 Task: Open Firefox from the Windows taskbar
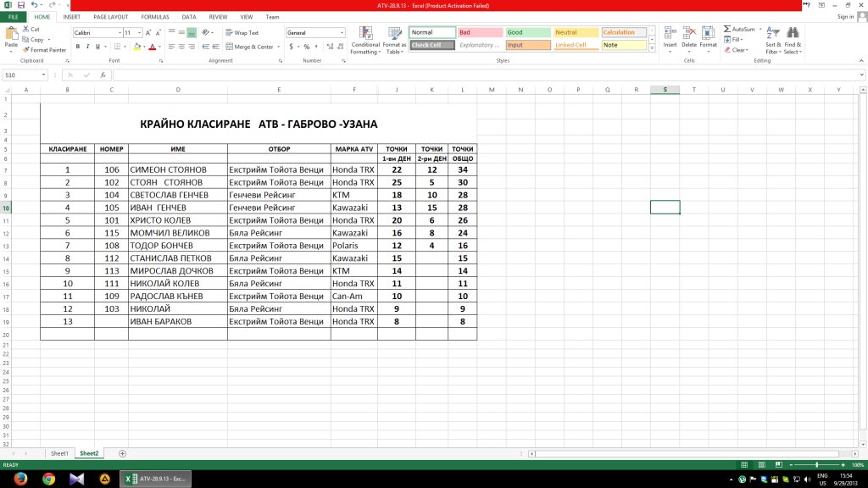coord(20,479)
